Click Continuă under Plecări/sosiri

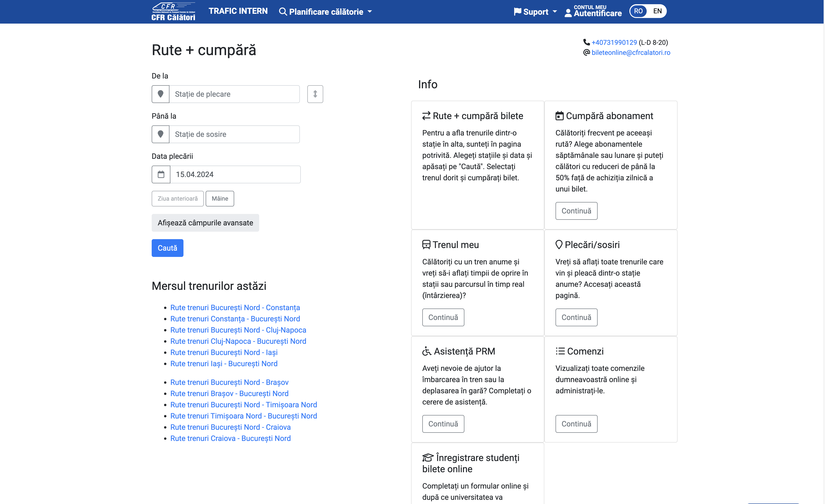[576, 317]
